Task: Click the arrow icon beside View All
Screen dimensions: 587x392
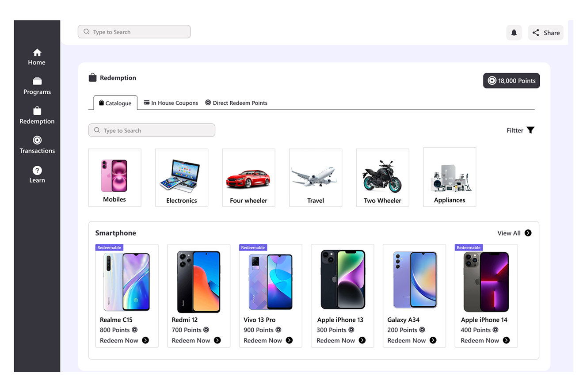Action: pyautogui.click(x=528, y=233)
